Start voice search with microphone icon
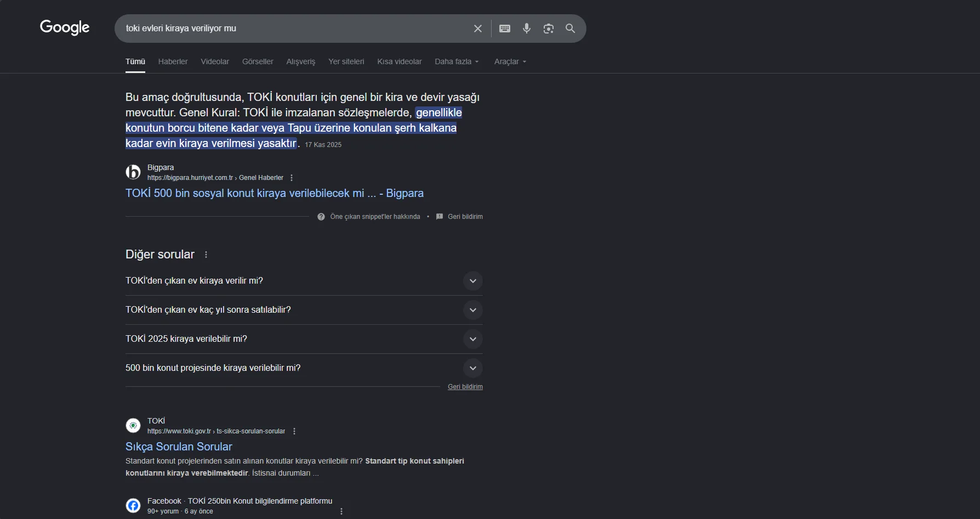The image size is (980, 519). pyautogui.click(x=527, y=29)
